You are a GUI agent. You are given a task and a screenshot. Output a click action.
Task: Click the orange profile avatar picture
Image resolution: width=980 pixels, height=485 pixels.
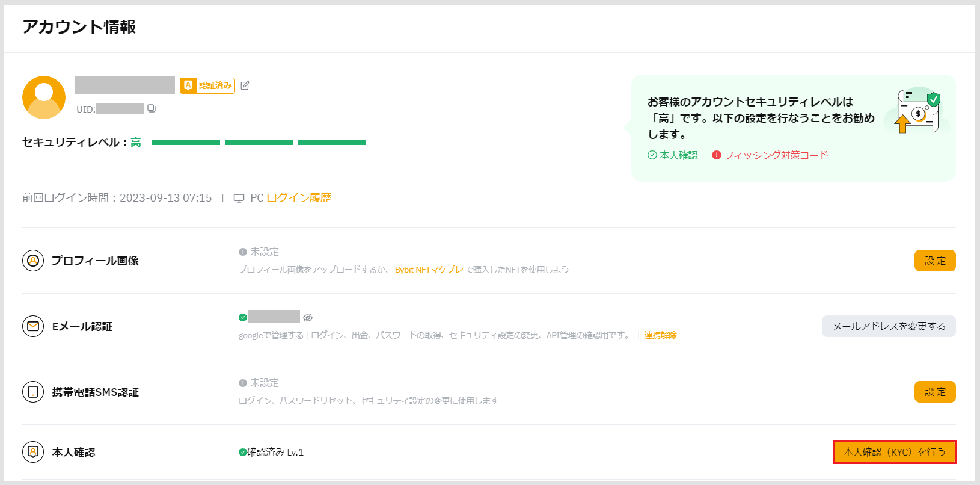(44, 97)
